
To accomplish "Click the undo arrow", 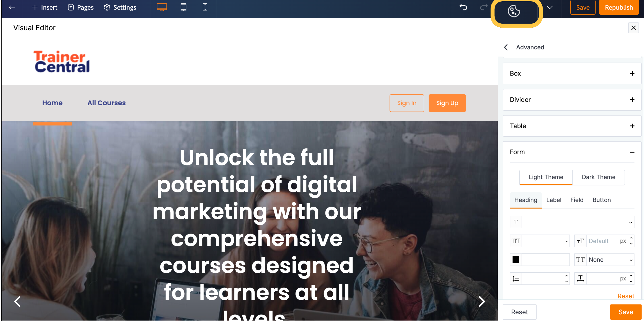I will pyautogui.click(x=463, y=7).
